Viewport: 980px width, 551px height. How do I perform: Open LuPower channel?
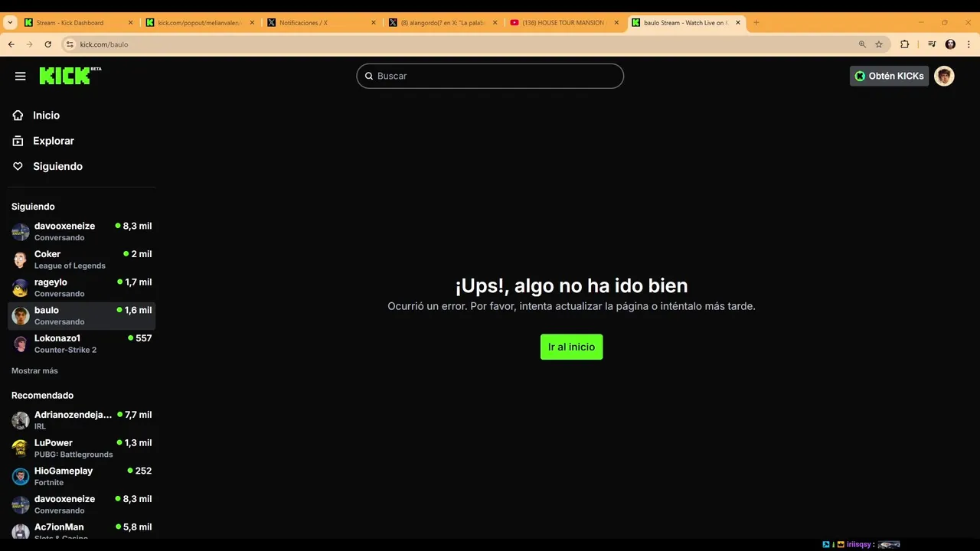(81, 448)
